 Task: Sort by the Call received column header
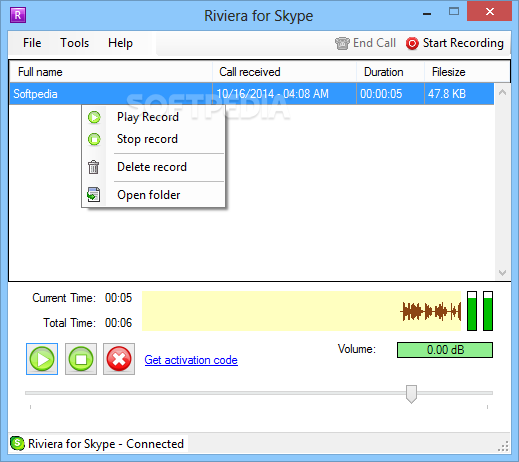click(284, 72)
